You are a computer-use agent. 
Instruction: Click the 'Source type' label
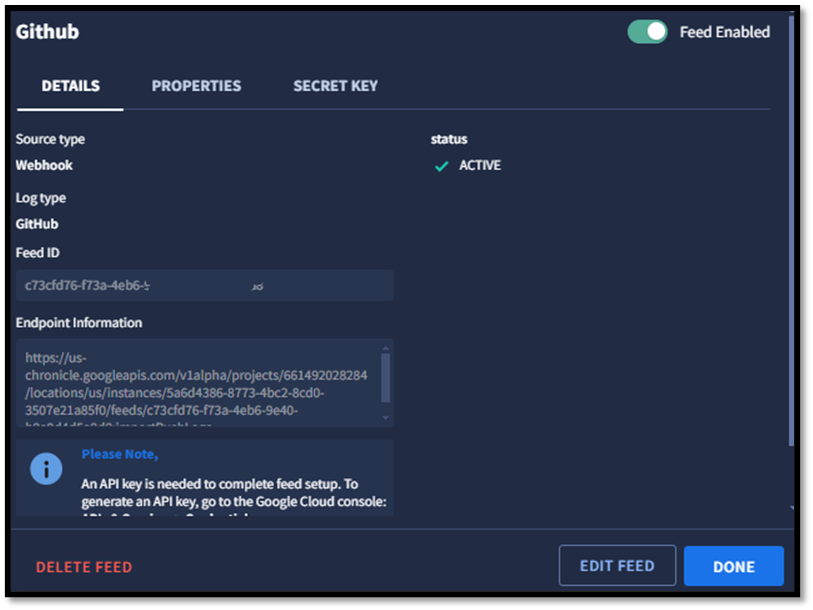(50, 139)
